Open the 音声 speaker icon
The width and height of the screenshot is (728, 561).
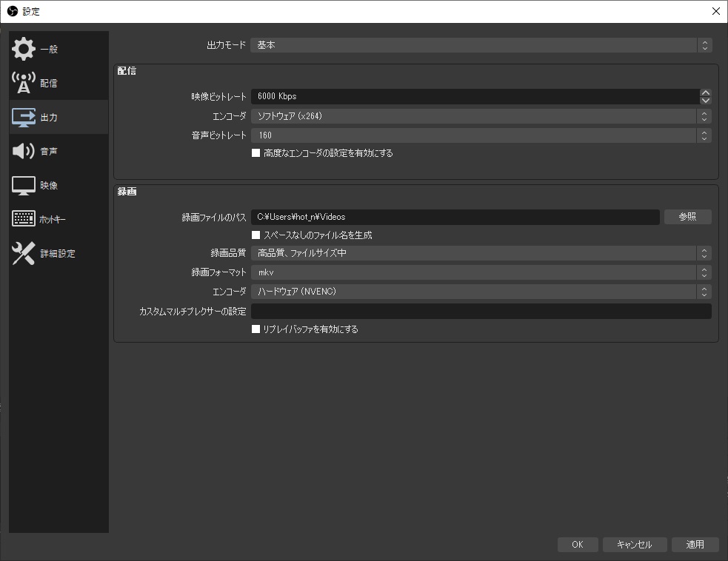(23, 151)
